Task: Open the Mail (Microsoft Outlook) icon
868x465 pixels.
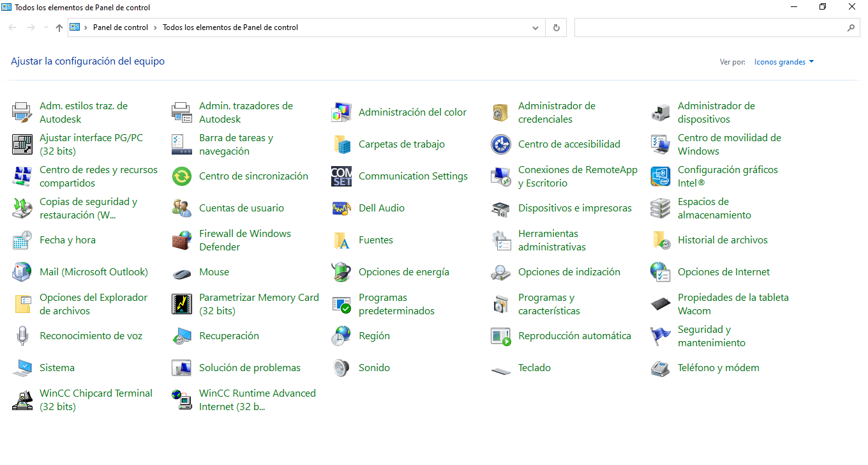Action: point(22,272)
